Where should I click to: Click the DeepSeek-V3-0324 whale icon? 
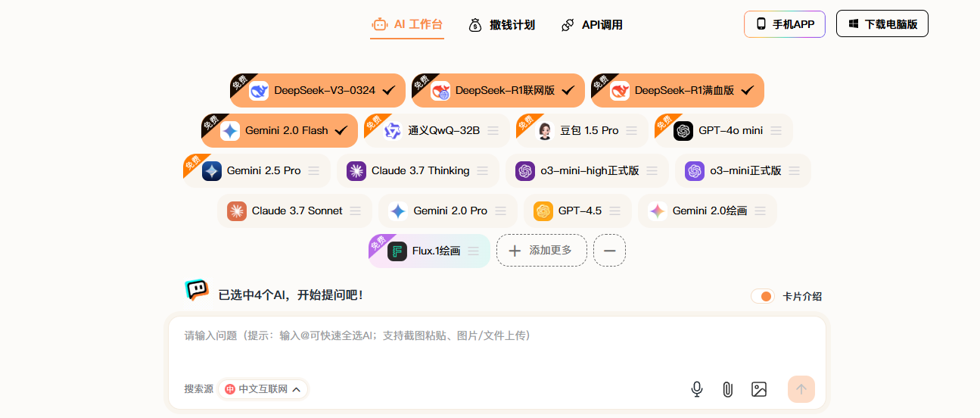click(260, 91)
